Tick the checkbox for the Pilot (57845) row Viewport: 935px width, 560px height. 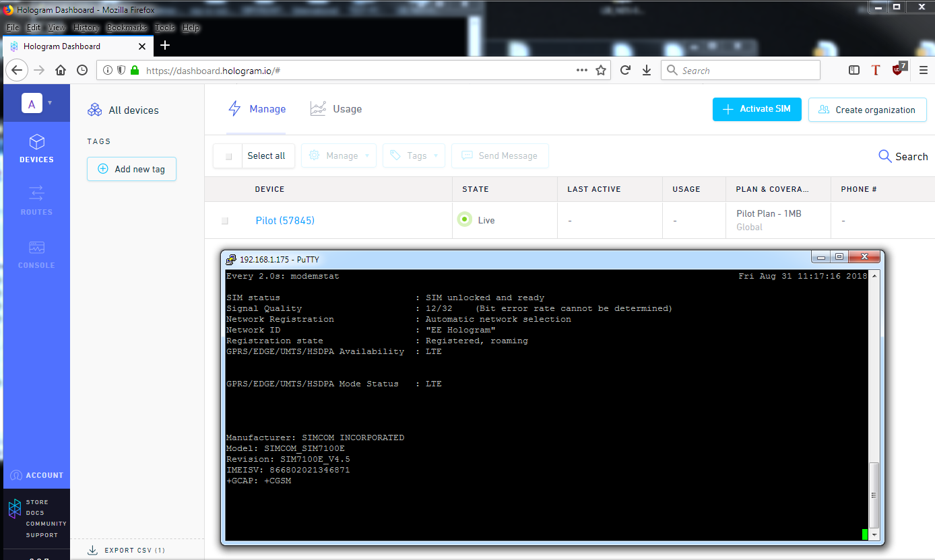coord(225,221)
